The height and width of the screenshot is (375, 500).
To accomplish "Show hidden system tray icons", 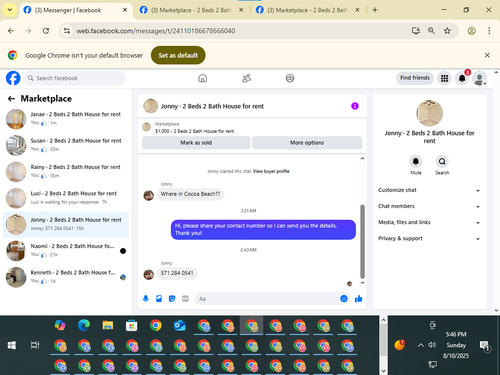I will click(x=421, y=345).
